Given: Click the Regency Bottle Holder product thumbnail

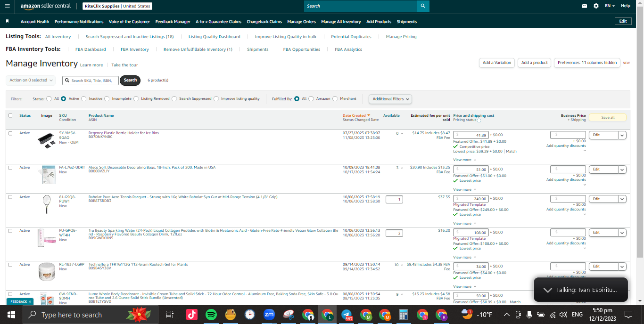Looking at the screenshot, I should (x=47, y=140).
